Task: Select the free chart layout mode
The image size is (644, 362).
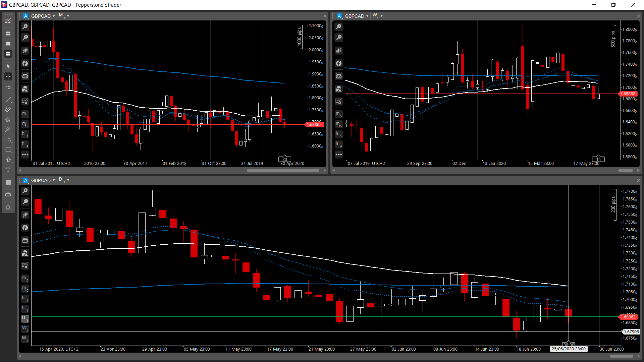Action: [8, 54]
